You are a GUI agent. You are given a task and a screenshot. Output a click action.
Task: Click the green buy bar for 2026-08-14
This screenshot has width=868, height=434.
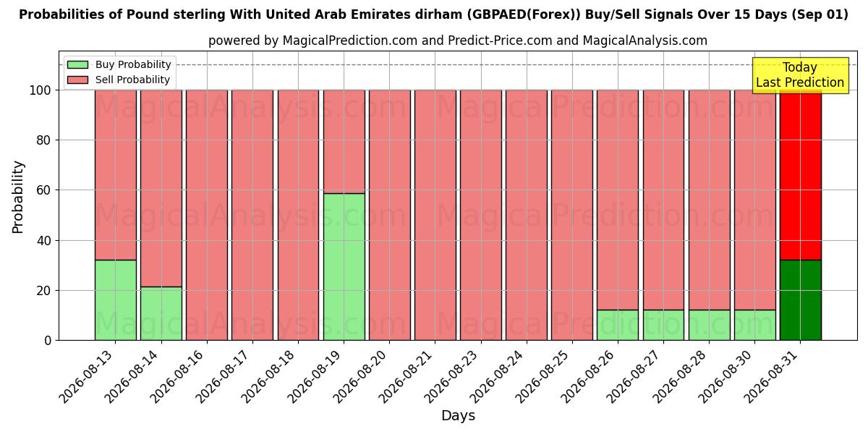pyautogui.click(x=161, y=313)
